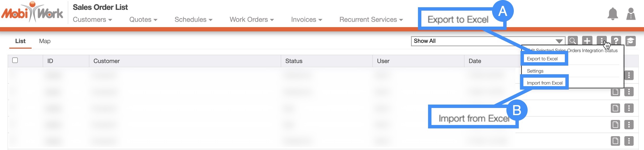Viewport: 644px width, 150px height.
Task: Click the document icon in the last row
Action: tap(615, 141)
